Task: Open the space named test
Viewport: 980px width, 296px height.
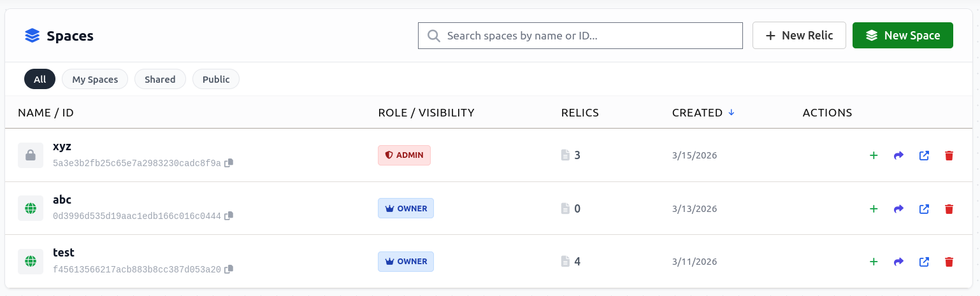Action: [64, 253]
